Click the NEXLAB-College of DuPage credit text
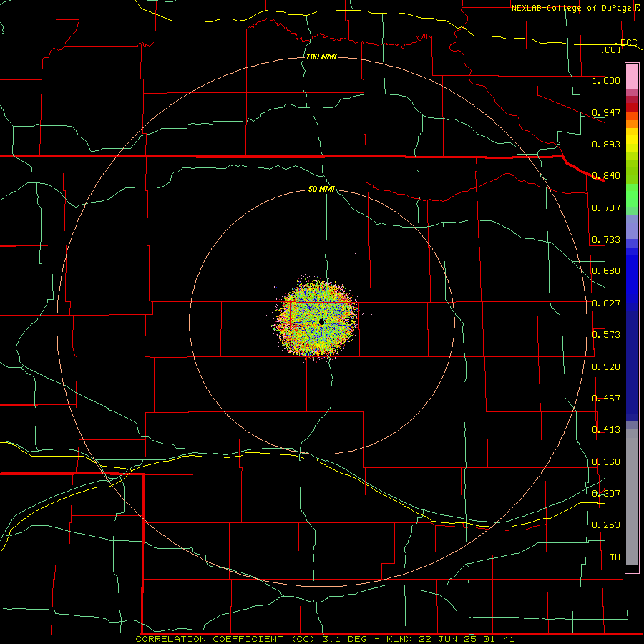This screenshot has width=644, height=644. pos(571,8)
